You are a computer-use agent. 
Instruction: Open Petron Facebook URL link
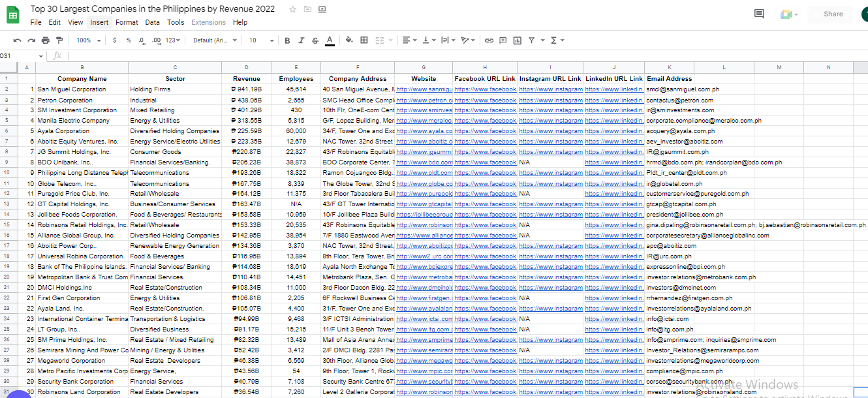pos(486,100)
